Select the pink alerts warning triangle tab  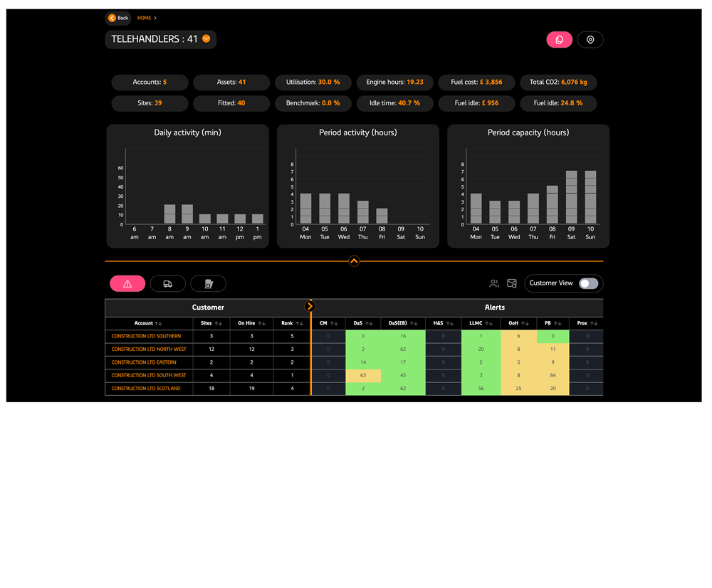(127, 284)
